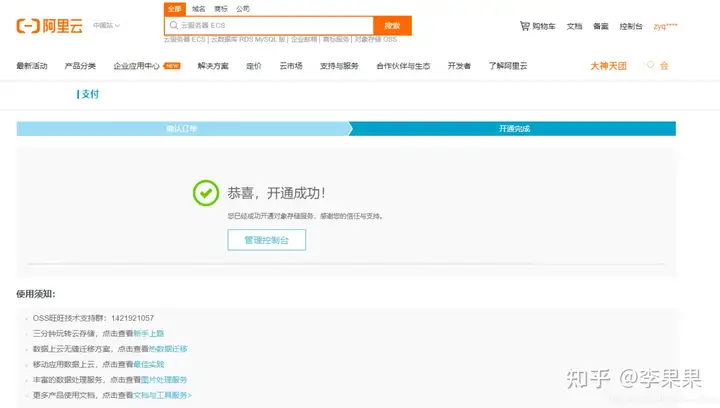Select the 域名 search tab
This screenshot has height=408, width=720.
pyautogui.click(x=199, y=9)
